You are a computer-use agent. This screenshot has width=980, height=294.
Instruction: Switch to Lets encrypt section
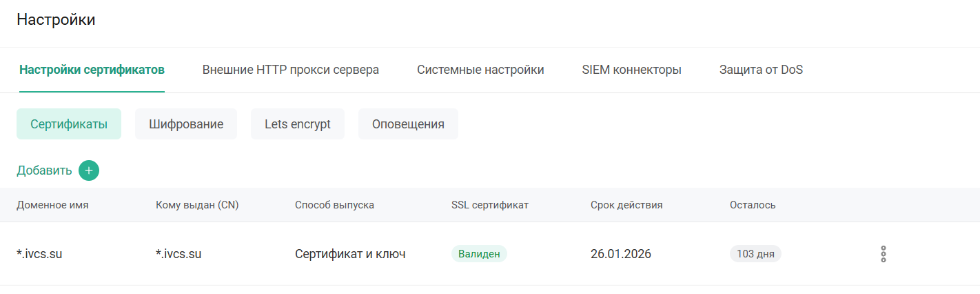coord(298,124)
